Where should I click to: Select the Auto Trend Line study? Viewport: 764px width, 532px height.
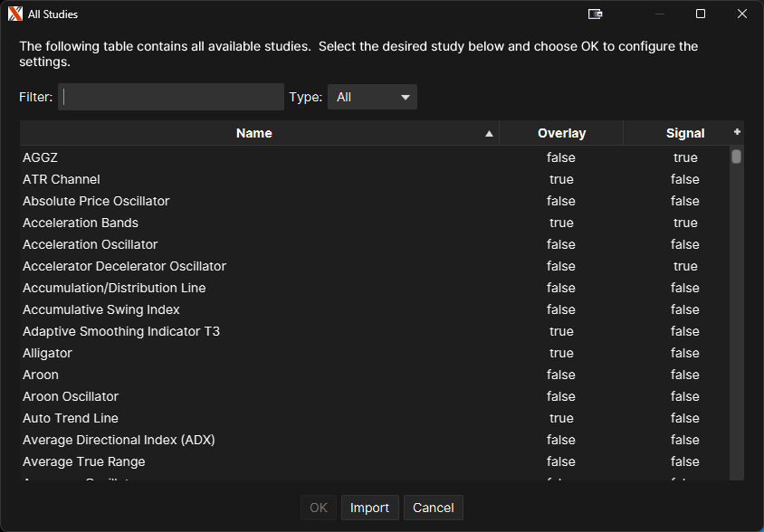tap(71, 418)
